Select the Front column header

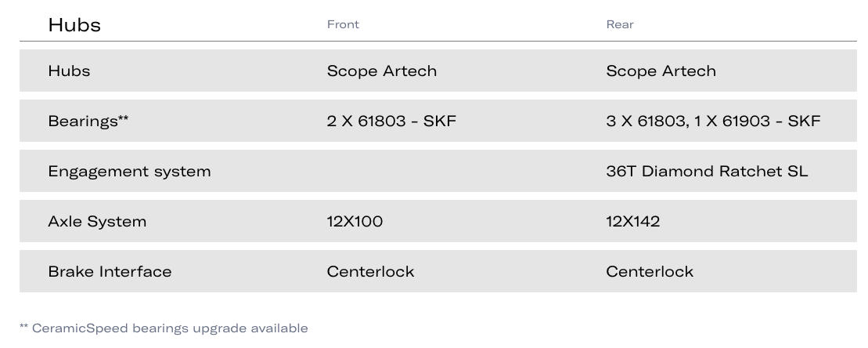tap(343, 24)
